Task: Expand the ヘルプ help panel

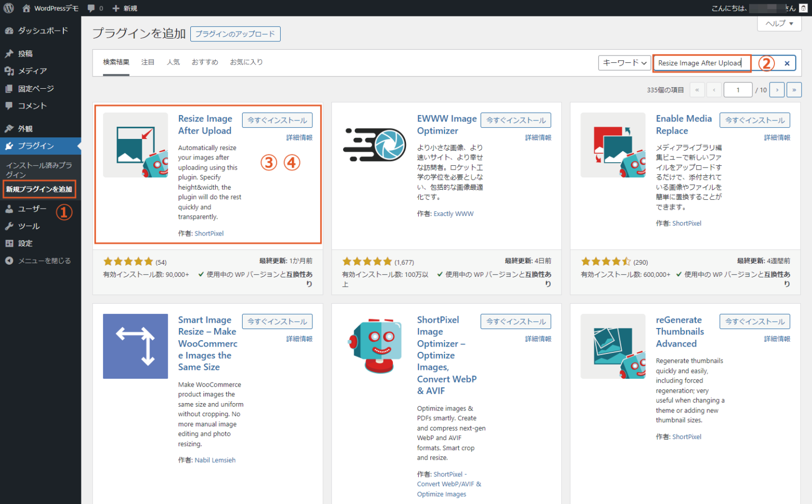Action: coord(779,23)
